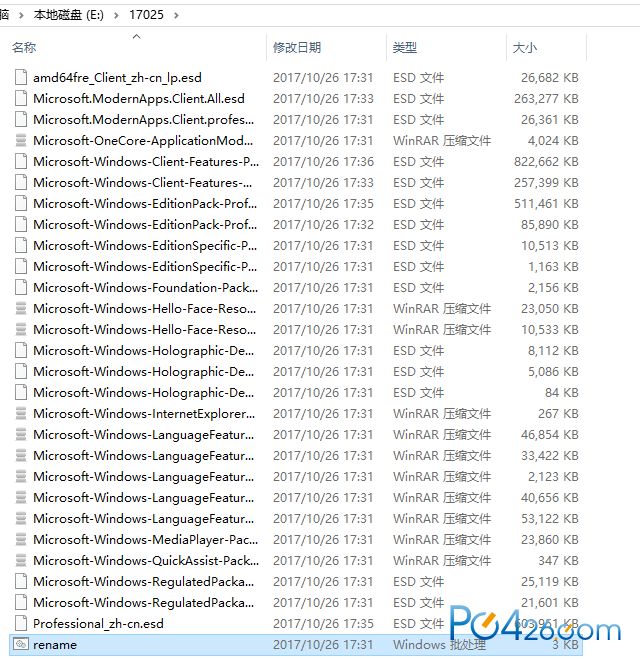Click WinRAR icon of Microsoft-Windows-MediaPlayer-Pac file
The image size is (640, 659).
point(21,540)
